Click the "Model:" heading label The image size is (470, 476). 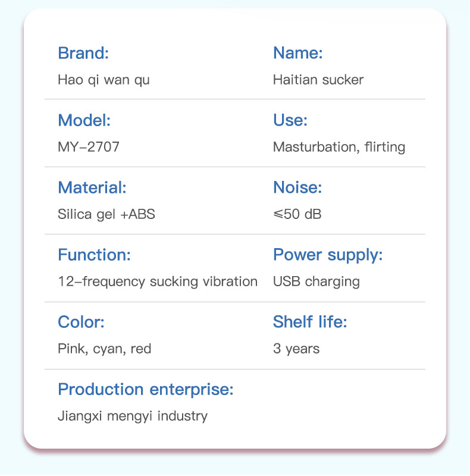pos(84,120)
